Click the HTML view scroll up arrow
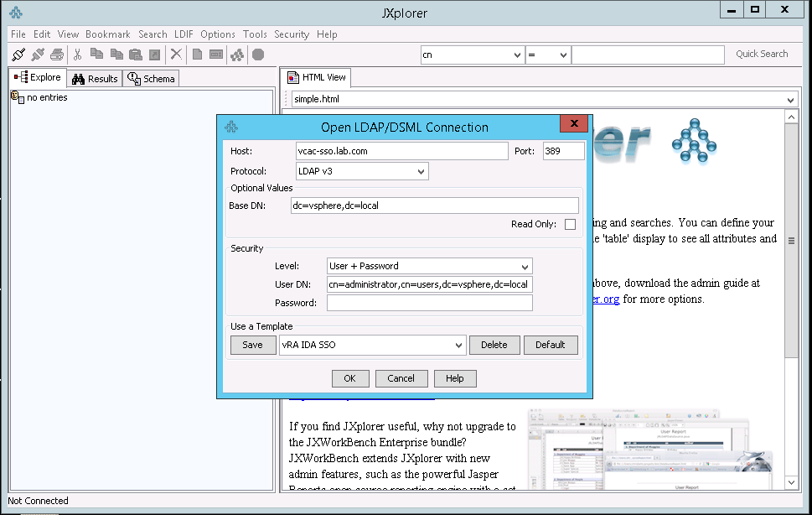This screenshot has height=515, width=812. tap(791, 117)
